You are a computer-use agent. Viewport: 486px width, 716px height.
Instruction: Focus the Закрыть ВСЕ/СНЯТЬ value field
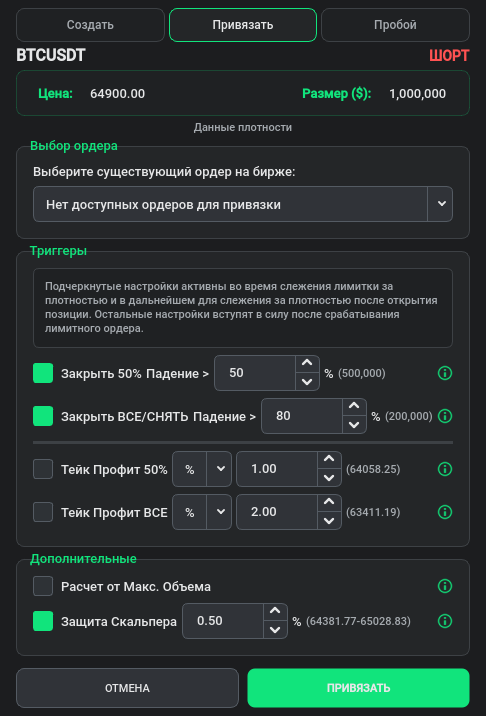[302, 416]
